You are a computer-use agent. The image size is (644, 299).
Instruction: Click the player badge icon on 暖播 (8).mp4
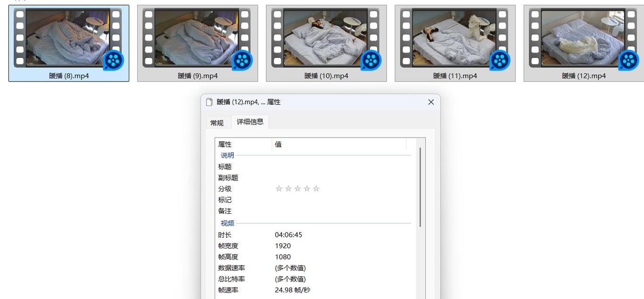[x=113, y=60]
